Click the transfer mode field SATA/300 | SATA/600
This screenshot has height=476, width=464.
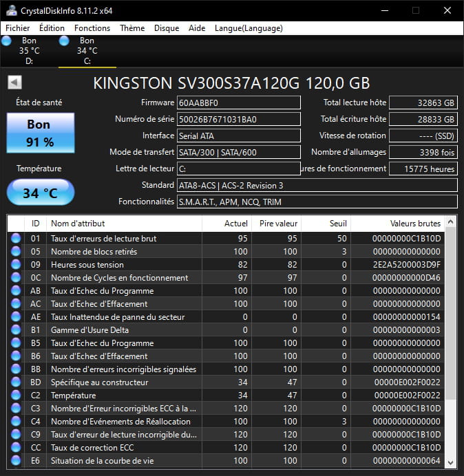click(239, 152)
